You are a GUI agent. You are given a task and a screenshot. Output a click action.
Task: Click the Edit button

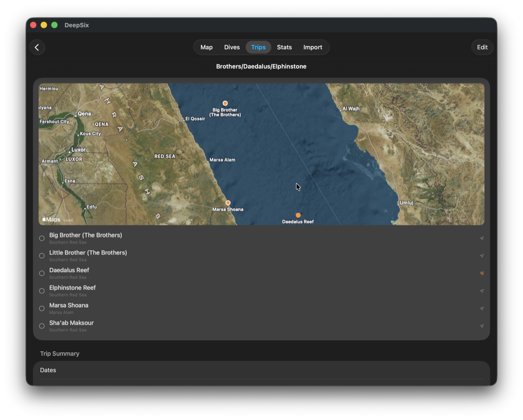482,47
